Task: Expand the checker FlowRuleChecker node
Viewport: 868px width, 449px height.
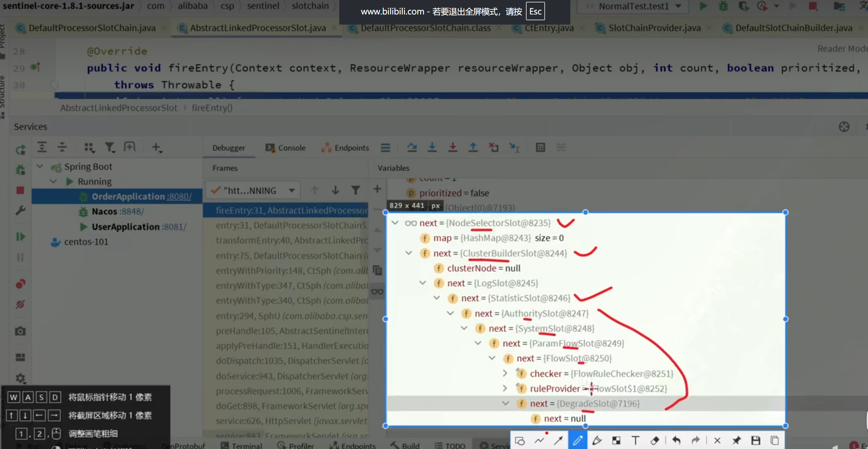Action: [505, 374]
